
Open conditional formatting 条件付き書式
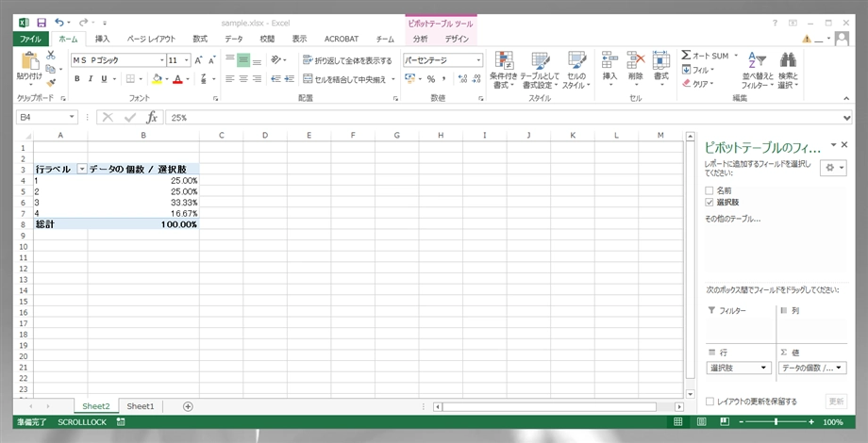504,70
